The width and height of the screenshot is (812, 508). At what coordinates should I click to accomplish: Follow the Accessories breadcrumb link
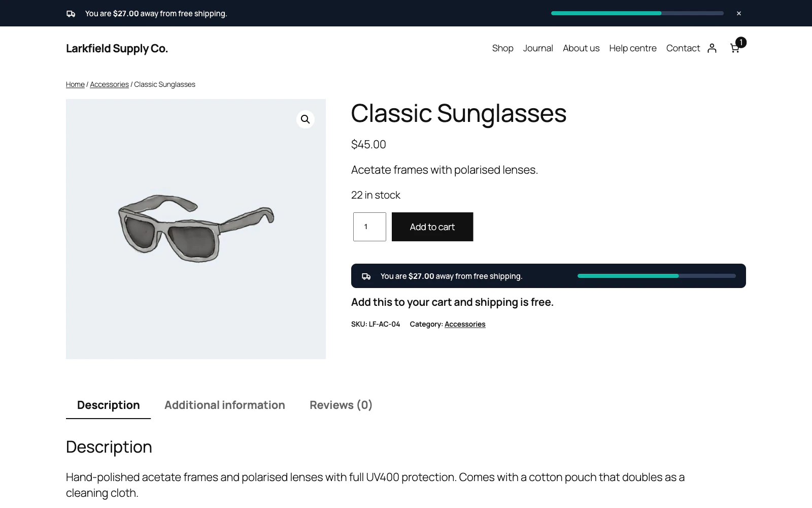[x=109, y=84]
